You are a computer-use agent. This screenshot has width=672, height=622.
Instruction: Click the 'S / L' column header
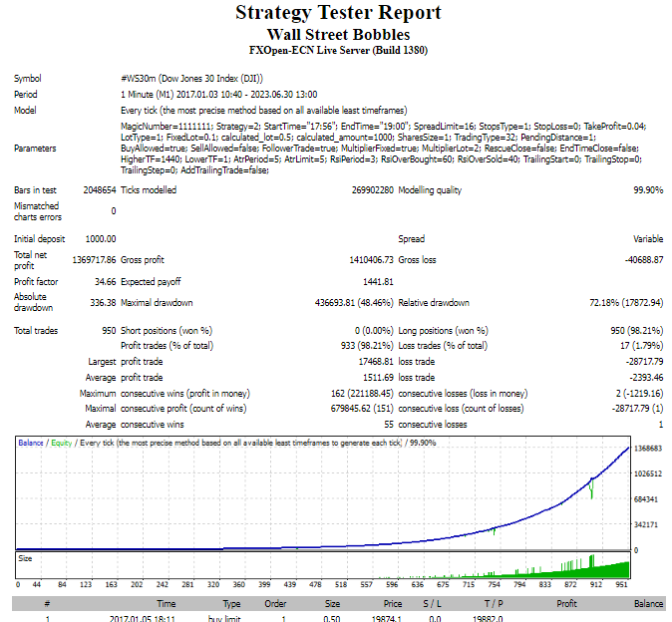(432, 604)
